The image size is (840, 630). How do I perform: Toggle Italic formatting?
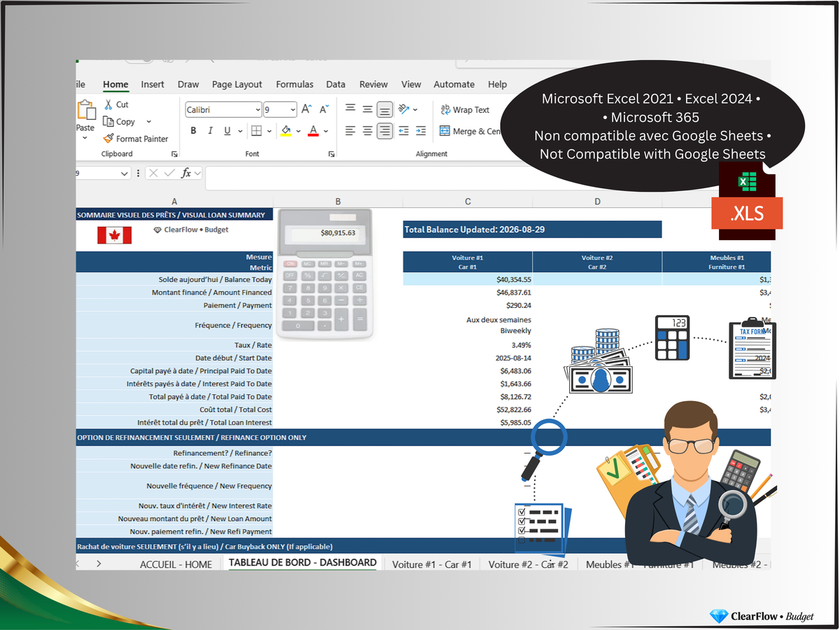click(210, 131)
